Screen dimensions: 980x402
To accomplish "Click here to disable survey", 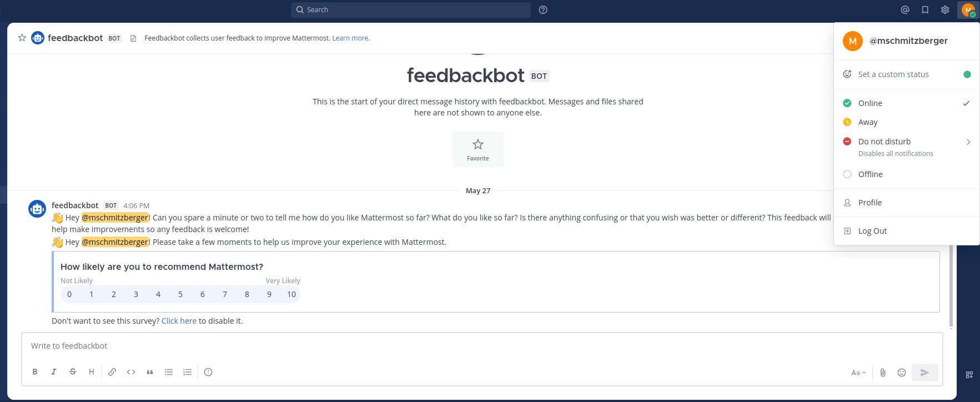I will (179, 321).
